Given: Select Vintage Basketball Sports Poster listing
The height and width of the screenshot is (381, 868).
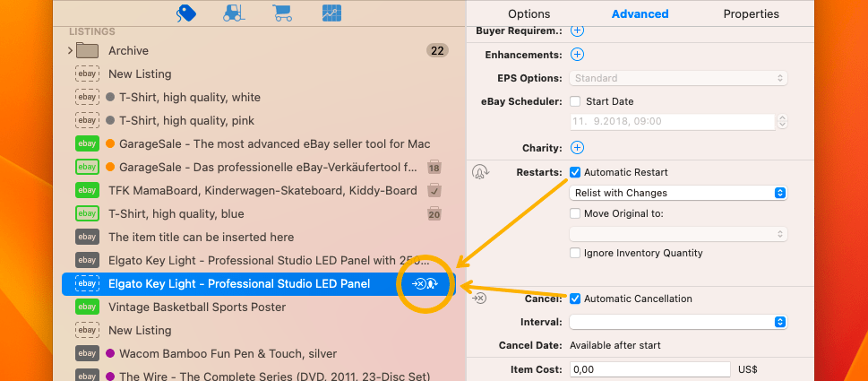Looking at the screenshot, I should click(258, 307).
